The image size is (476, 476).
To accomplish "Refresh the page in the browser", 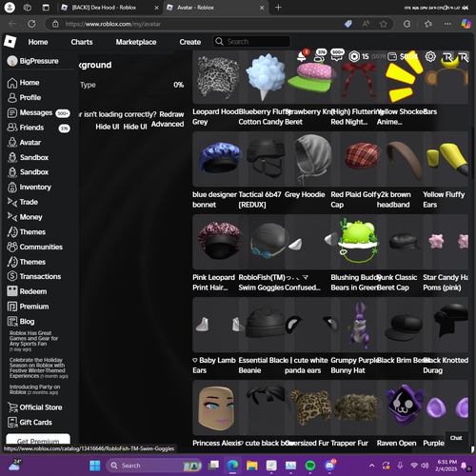I will [31, 24].
